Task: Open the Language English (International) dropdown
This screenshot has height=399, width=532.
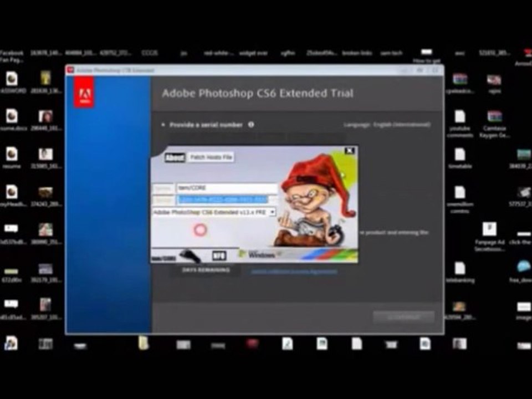Action: (x=387, y=125)
